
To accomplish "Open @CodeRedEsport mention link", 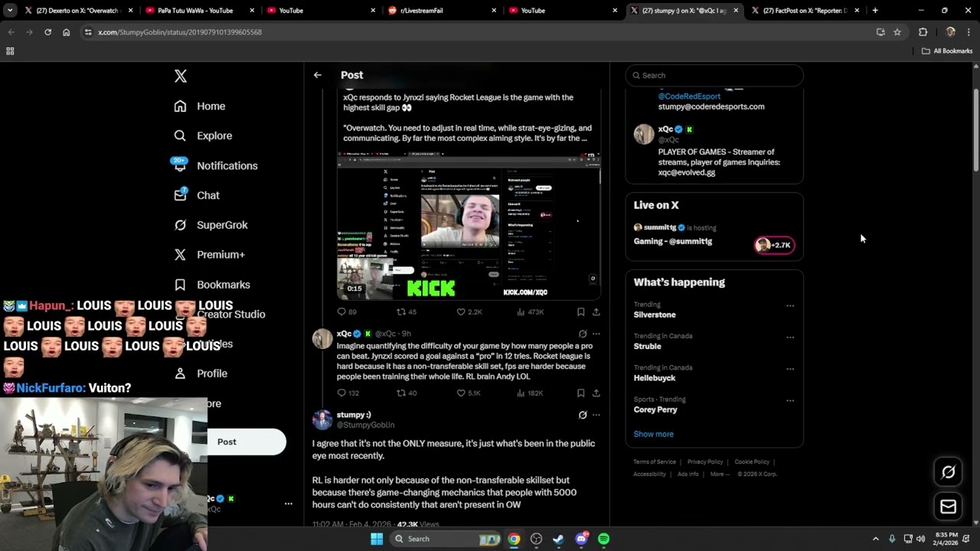I will pos(689,96).
